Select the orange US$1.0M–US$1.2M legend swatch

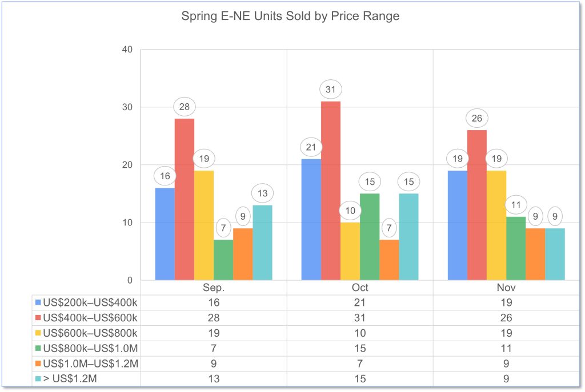[38, 363]
